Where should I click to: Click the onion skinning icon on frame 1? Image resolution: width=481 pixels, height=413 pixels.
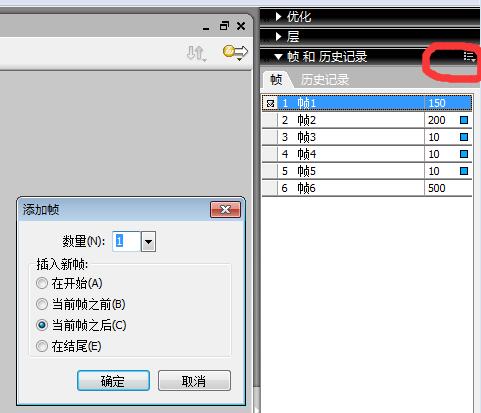click(x=270, y=103)
